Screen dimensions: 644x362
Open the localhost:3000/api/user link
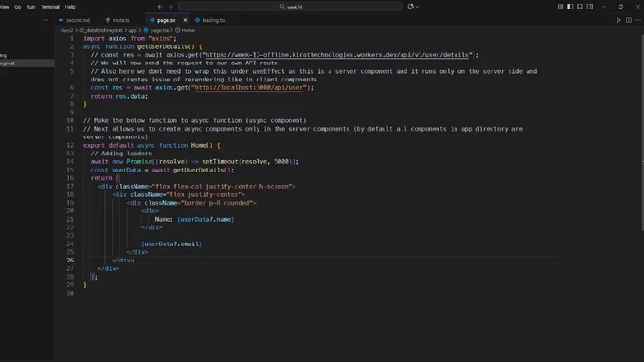point(249,87)
